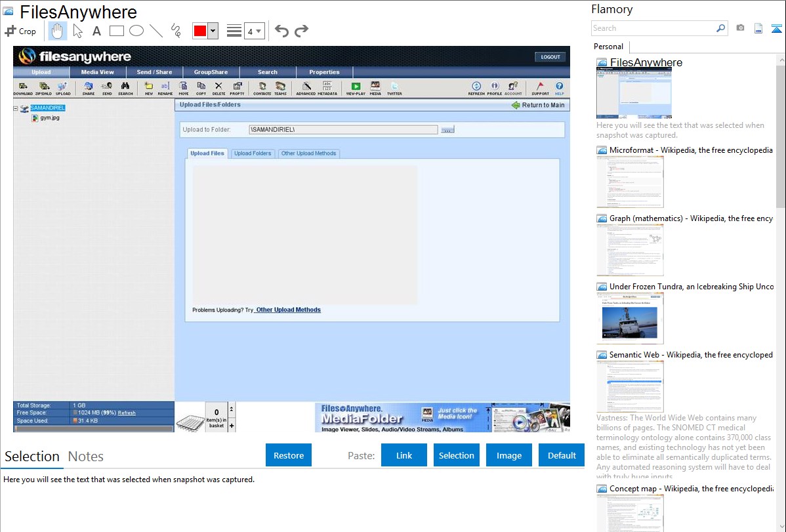This screenshot has width=786, height=532.
Task: Open the Send / Share tab
Action: pyautogui.click(x=154, y=72)
